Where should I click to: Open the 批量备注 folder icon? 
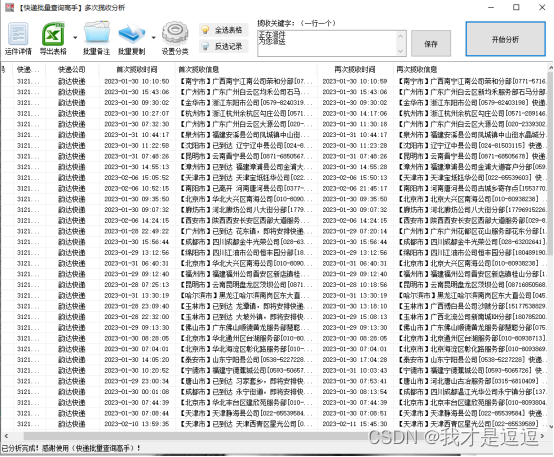(x=96, y=39)
